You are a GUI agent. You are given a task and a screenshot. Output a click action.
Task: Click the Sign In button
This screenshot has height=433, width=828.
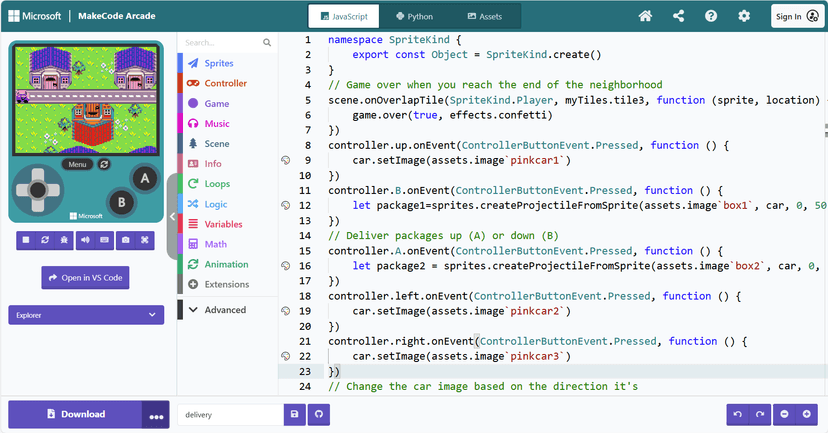[x=797, y=16]
